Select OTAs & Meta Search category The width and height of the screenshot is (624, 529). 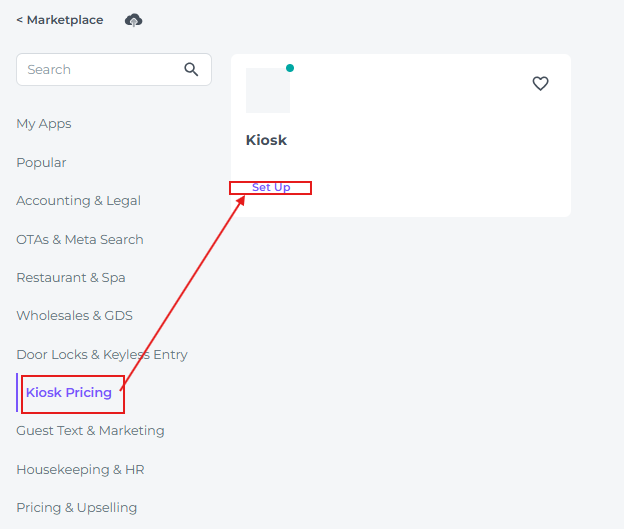point(80,239)
